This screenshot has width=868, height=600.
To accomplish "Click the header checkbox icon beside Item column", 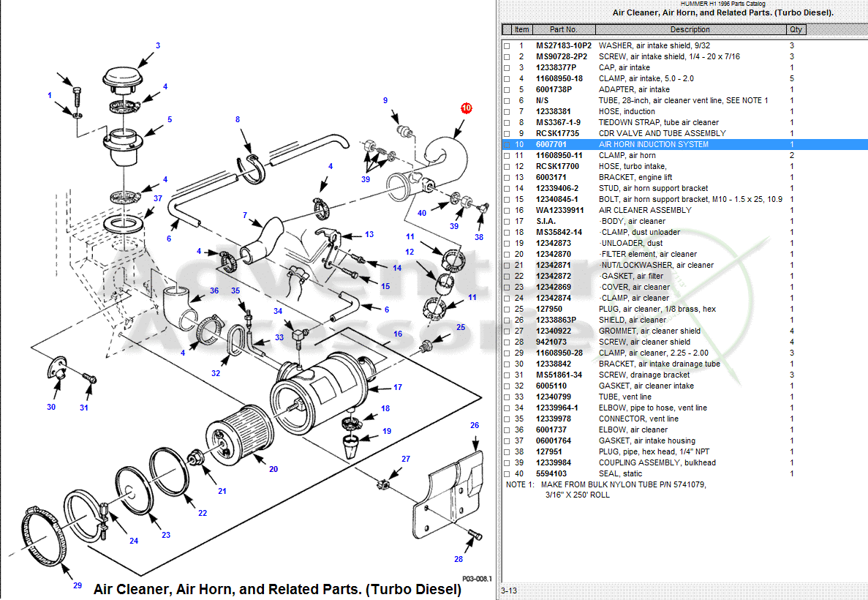I will point(505,30).
